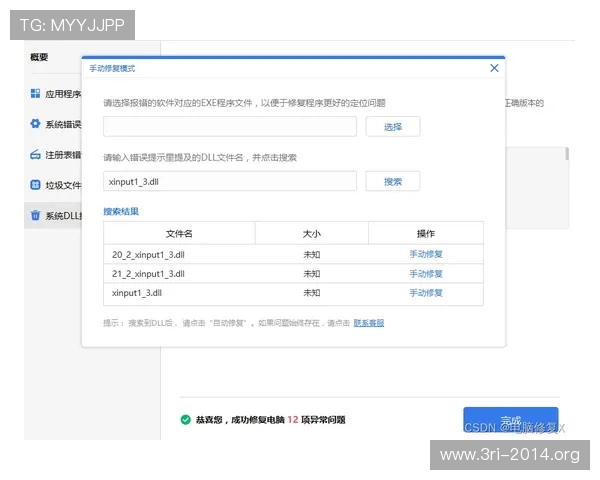Image resolution: width=600 pixels, height=480 pixels.
Task: Open the 垃圾文件 sidebar item
Action: pos(56,185)
